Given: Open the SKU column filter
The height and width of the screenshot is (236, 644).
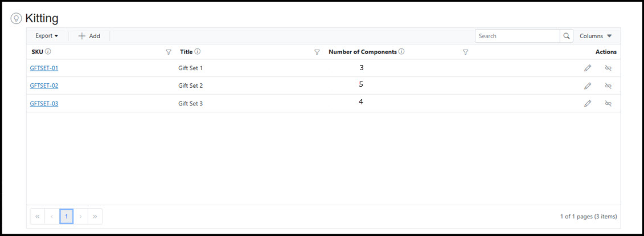Looking at the screenshot, I should click(x=169, y=52).
